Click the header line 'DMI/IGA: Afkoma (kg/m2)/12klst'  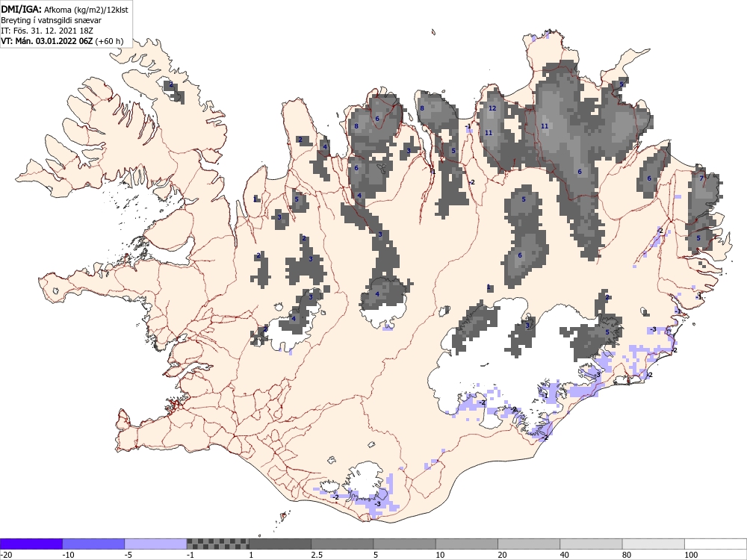[x=64, y=10]
